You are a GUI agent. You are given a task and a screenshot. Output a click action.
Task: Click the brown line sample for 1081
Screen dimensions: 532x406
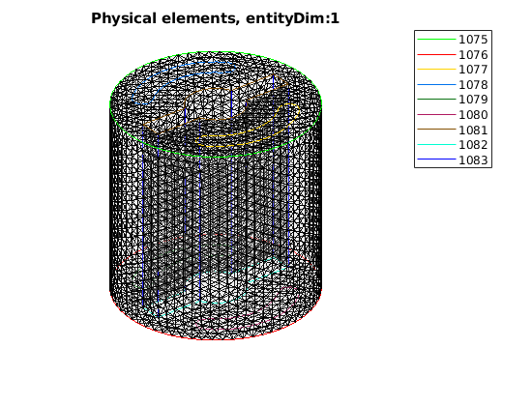pos(436,130)
